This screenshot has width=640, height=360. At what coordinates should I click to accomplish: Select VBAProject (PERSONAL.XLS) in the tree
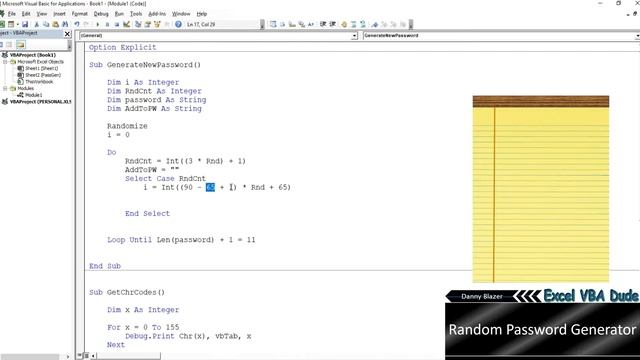click(40, 102)
